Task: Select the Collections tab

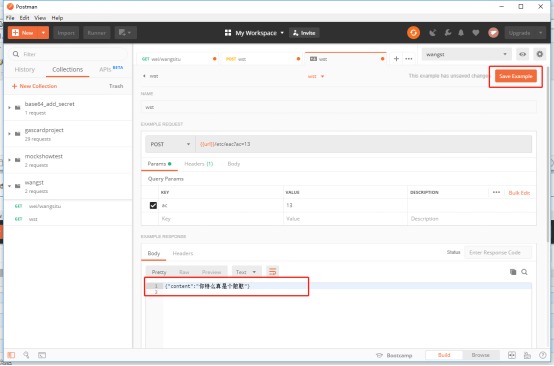Action: [67, 70]
